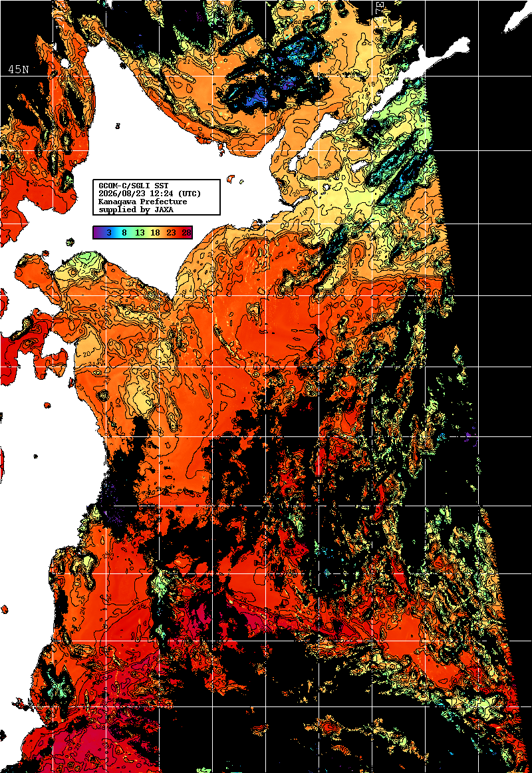The height and width of the screenshot is (773, 532).
Task: Click the tiny white islet right of legend box
Action: coord(231,178)
